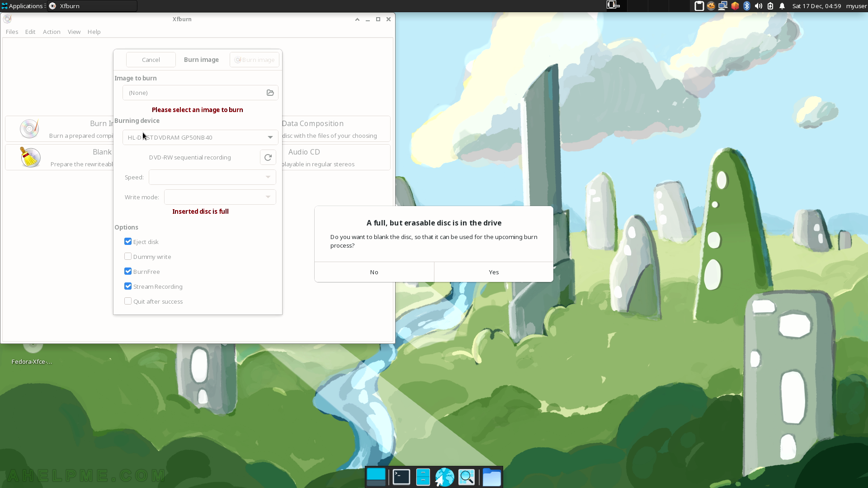The height and width of the screenshot is (488, 868).
Task: Open the Action menu
Action: pyautogui.click(x=52, y=32)
